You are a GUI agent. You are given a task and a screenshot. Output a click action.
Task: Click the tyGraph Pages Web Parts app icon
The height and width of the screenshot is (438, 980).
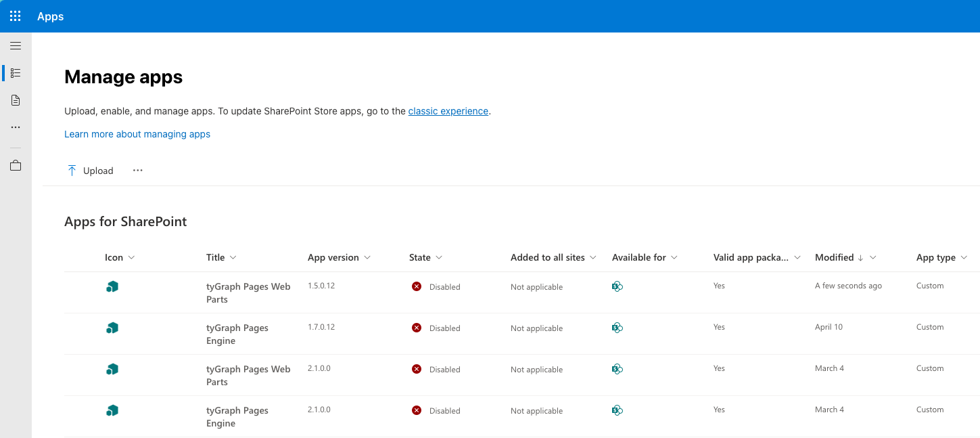click(112, 286)
